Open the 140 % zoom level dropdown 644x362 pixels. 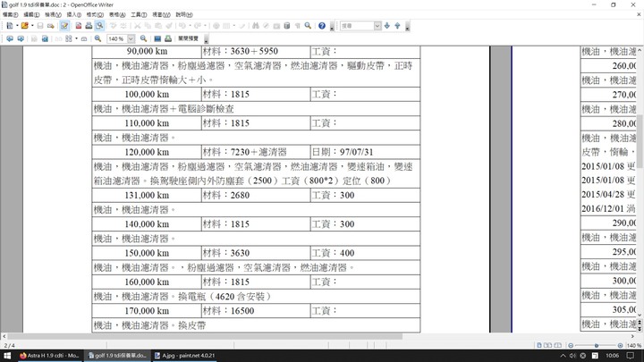click(x=131, y=38)
